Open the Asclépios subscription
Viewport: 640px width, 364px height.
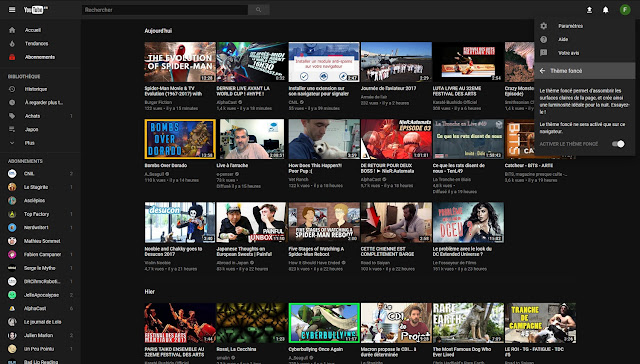tap(34, 200)
